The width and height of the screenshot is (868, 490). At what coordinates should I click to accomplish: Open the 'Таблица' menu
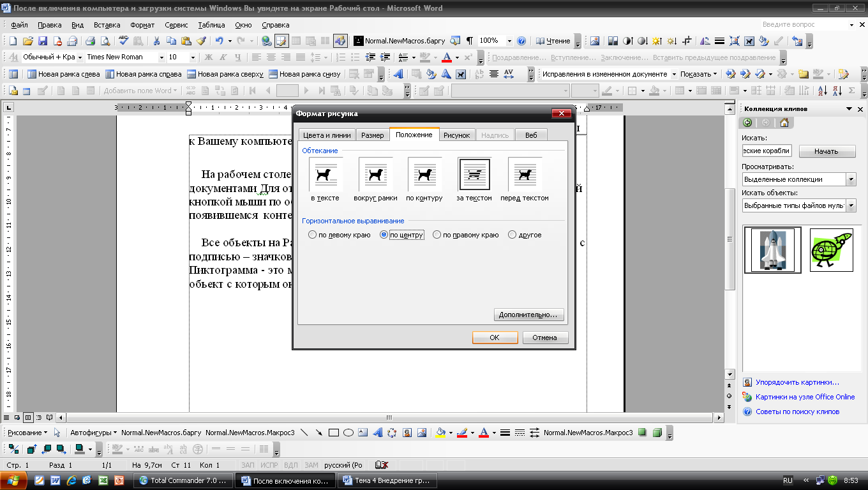[x=211, y=25]
